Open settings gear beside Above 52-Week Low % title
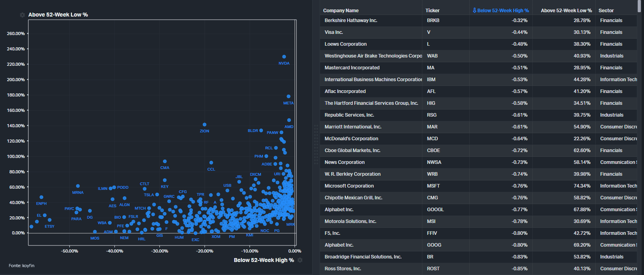 pyautogui.click(x=22, y=15)
